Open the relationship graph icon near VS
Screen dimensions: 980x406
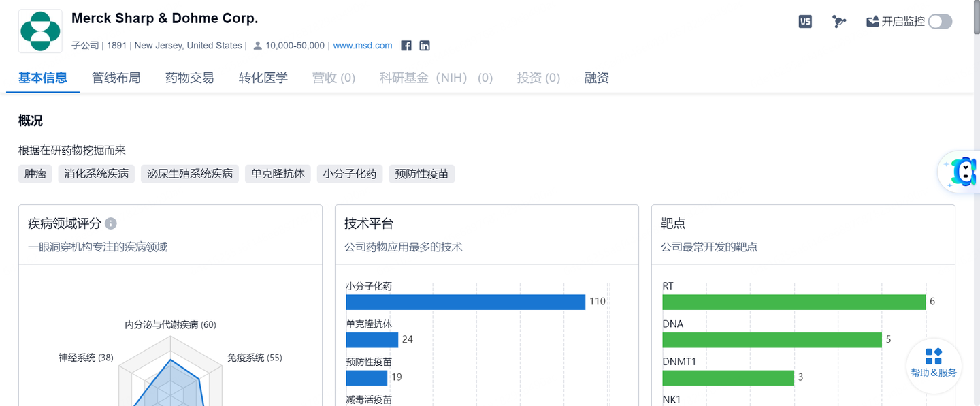point(839,21)
